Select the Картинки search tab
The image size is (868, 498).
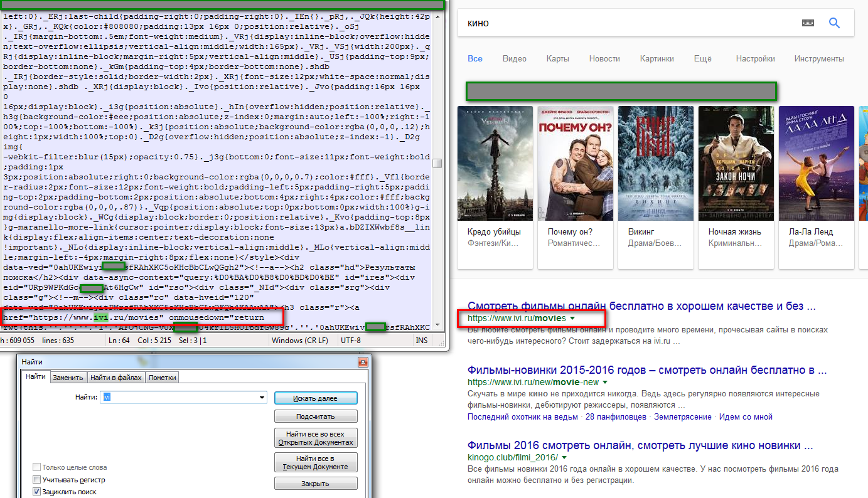coord(656,58)
